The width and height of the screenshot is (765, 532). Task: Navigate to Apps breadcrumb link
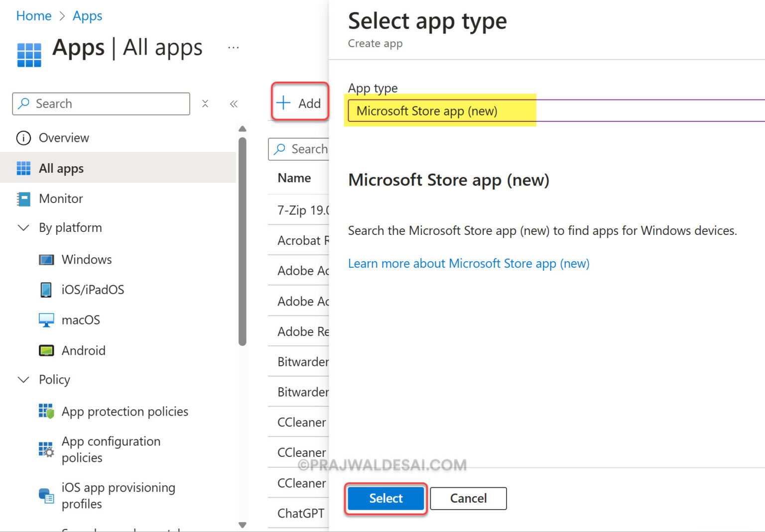[88, 16]
